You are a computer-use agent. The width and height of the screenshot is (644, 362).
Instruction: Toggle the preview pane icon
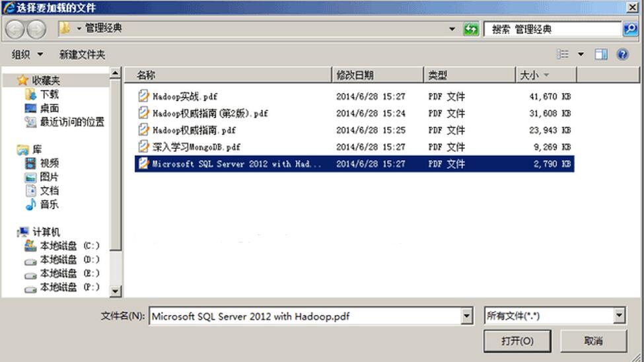601,54
